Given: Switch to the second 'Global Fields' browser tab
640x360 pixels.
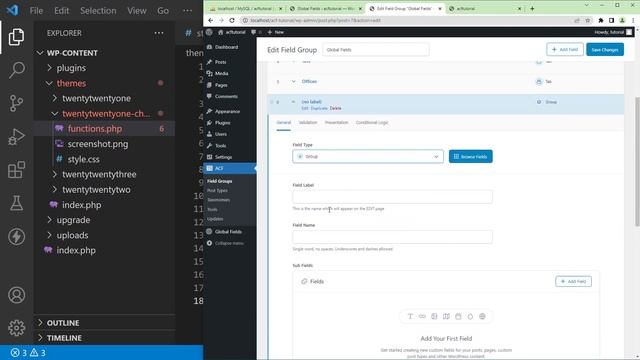Looking at the screenshot, I should click(325, 8).
